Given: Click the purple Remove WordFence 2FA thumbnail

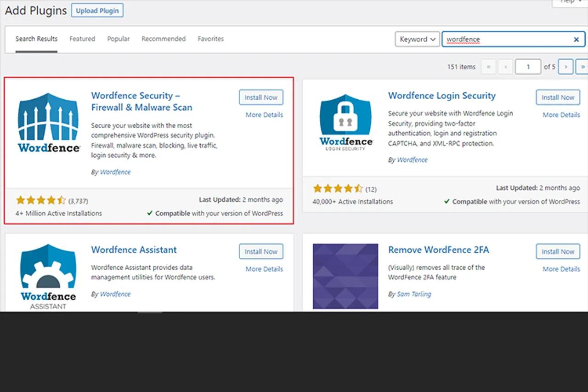Looking at the screenshot, I should click(x=345, y=276).
